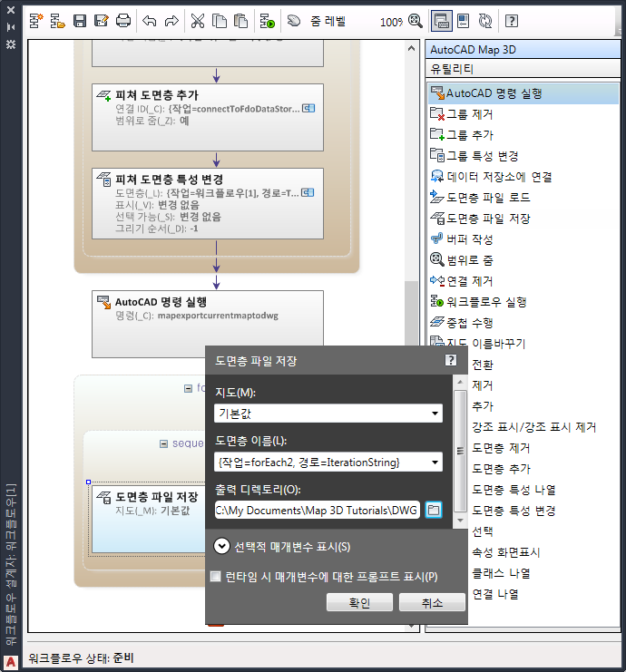
Task: Select 도면층 파일 로드 activity
Action: click(x=523, y=198)
